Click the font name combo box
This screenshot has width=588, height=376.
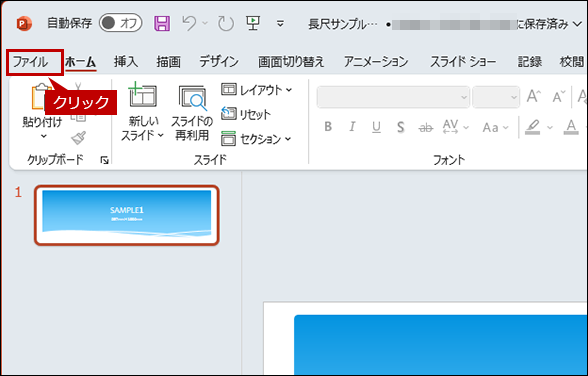tap(393, 97)
